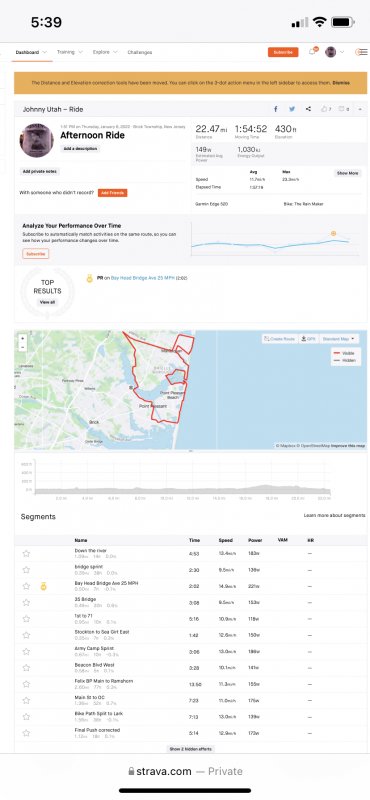
Task: Go to the Challenges tab
Action: (140, 52)
